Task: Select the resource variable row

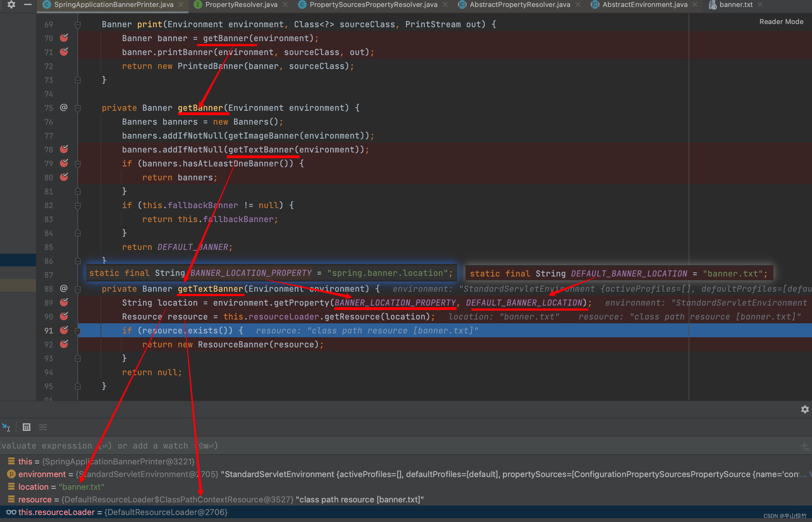Action: pos(406,499)
